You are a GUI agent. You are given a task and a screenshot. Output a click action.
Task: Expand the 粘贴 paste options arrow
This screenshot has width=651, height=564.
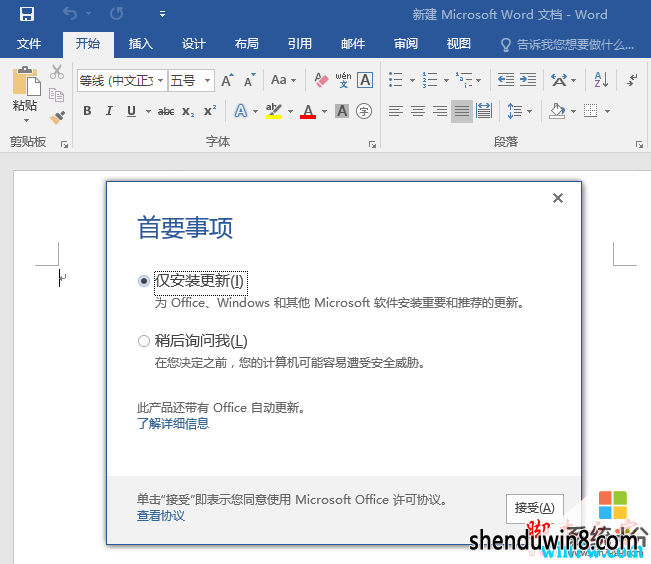26,120
